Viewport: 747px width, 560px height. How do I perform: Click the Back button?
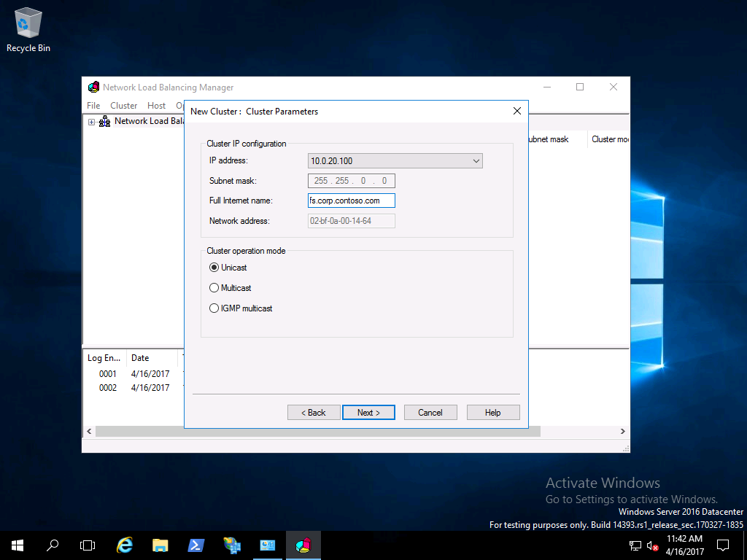click(314, 413)
